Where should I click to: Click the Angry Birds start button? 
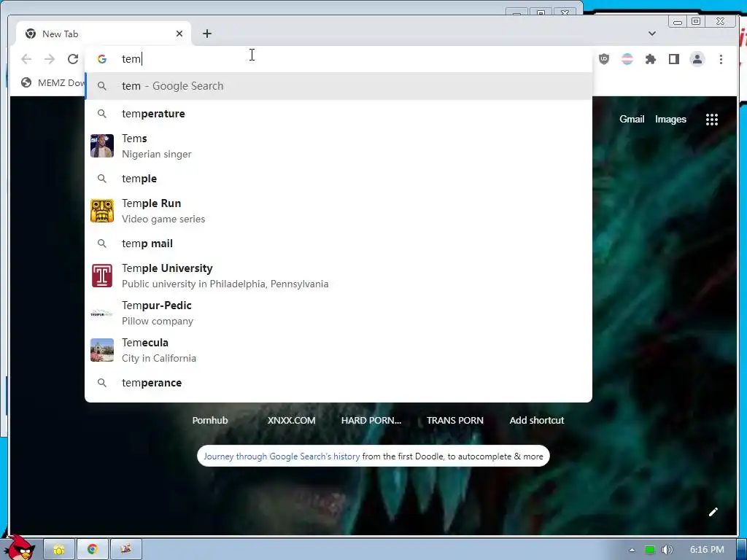[19, 548]
